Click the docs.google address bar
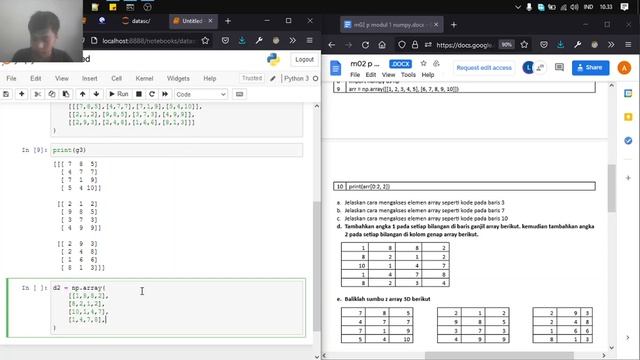The image size is (640, 360). 463,45
